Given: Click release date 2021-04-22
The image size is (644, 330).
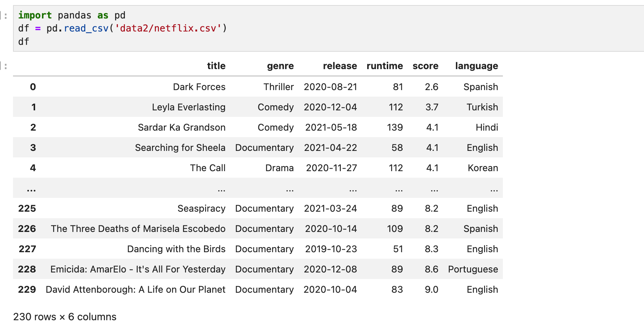Looking at the screenshot, I should (x=330, y=148).
